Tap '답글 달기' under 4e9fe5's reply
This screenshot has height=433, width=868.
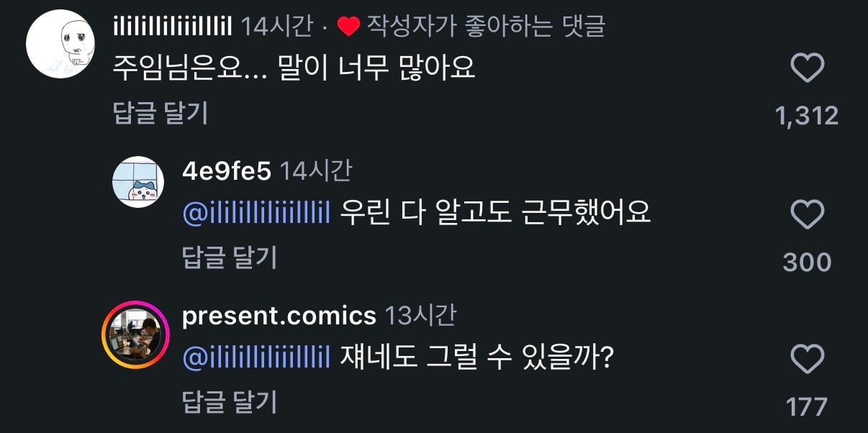coord(230,257)
